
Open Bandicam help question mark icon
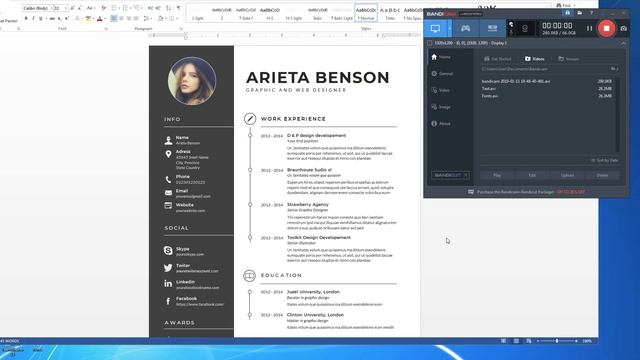pos(591,13)
